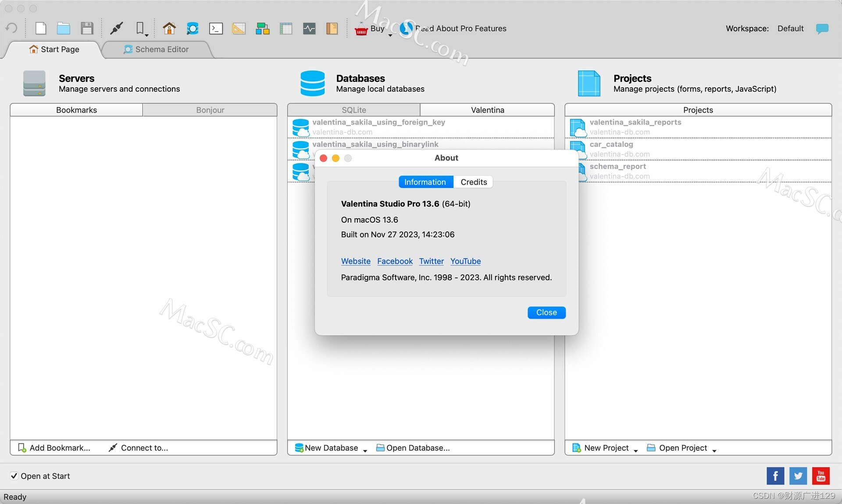Screen dimensions: 842x504
Task: Click the Execute Query toolbar icon
Action: coord(215,28)
